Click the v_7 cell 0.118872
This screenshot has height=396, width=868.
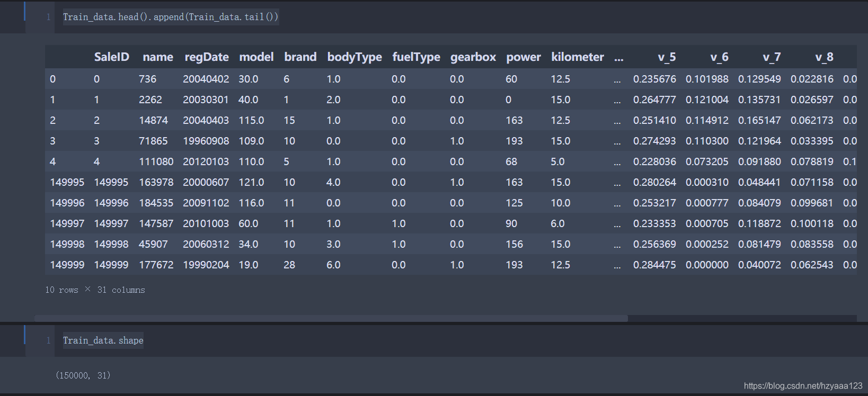(759, 223)
